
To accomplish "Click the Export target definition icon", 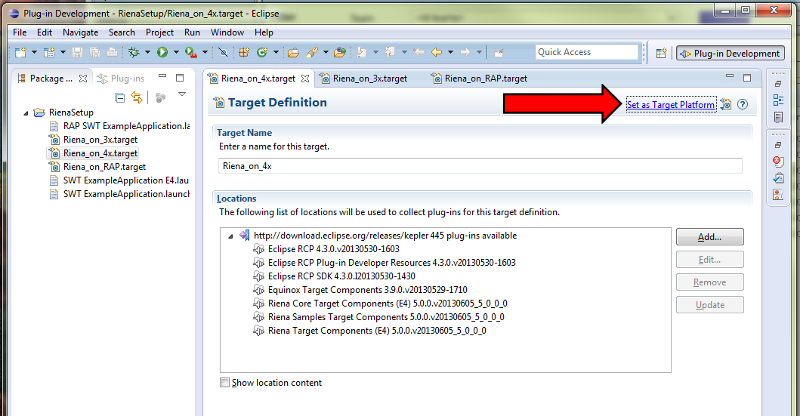I will coord(726,105).
